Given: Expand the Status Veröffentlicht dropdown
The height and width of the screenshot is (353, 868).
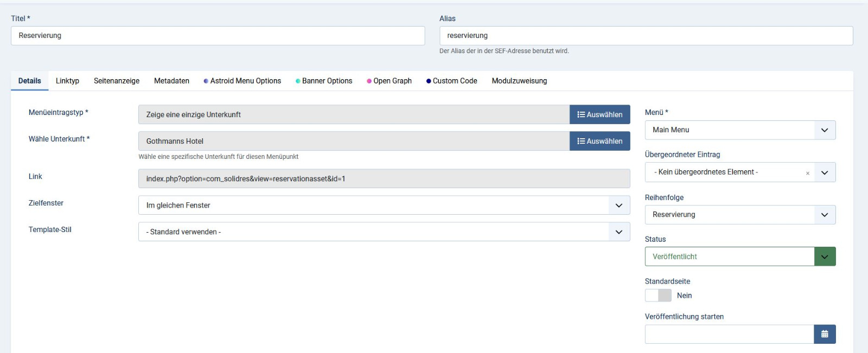Looking at the screenshot, I should coord(739,256).
